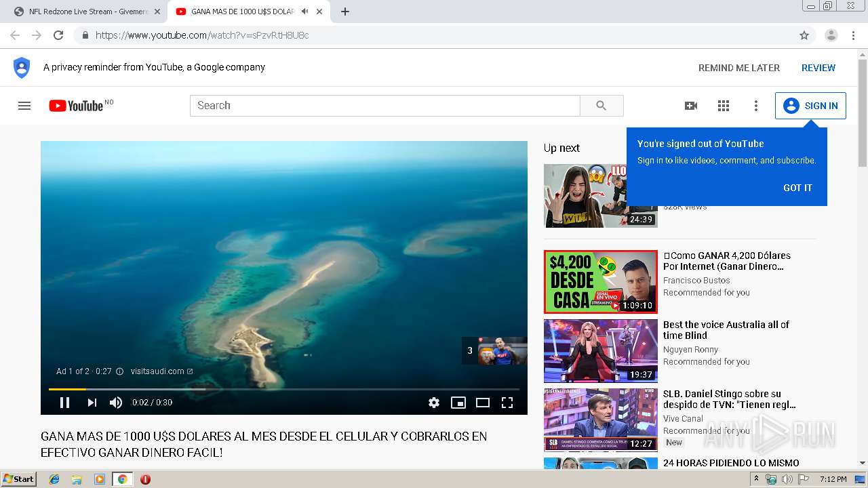
Task: Launch Internet Explorer from taskbar
Action: coord(54,479)
